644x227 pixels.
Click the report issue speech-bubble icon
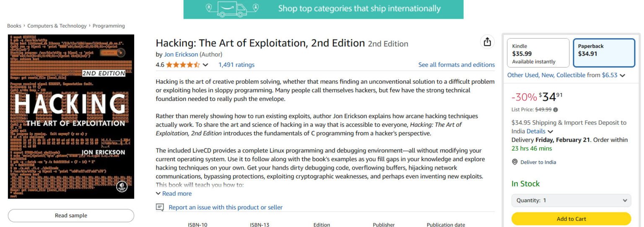(x=160, y=207)
